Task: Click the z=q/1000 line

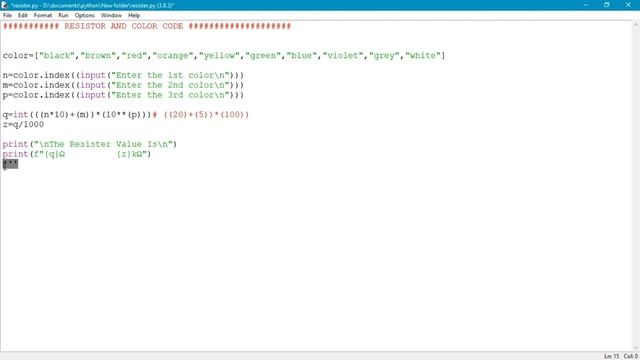Action: (23, 124)
